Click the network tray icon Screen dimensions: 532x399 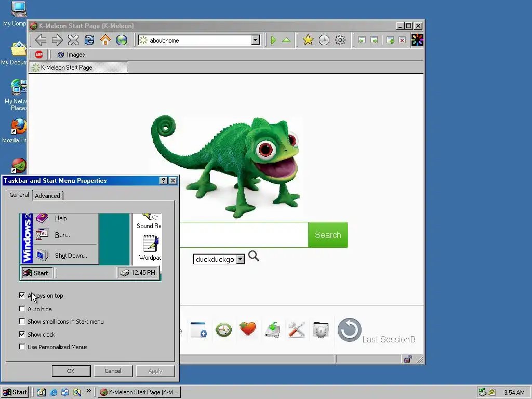tap(483, 392)
